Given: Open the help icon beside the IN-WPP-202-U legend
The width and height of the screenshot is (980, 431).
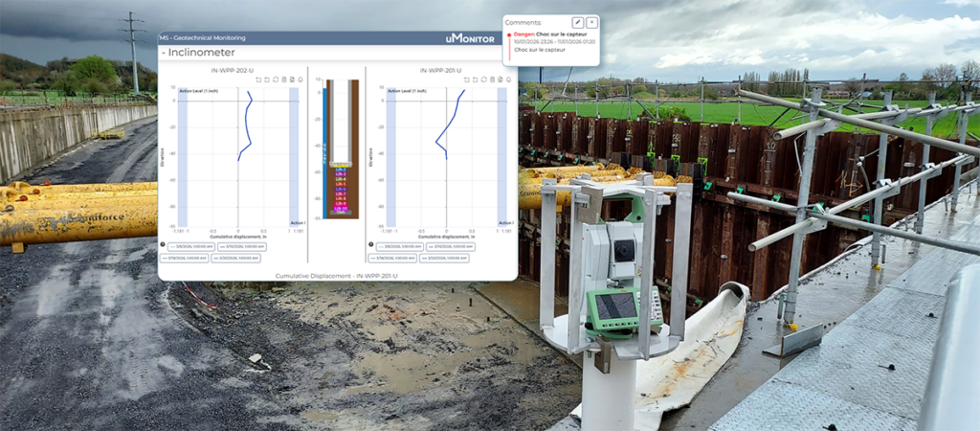Looking at the screenshot, I should (x=163, y=244).
